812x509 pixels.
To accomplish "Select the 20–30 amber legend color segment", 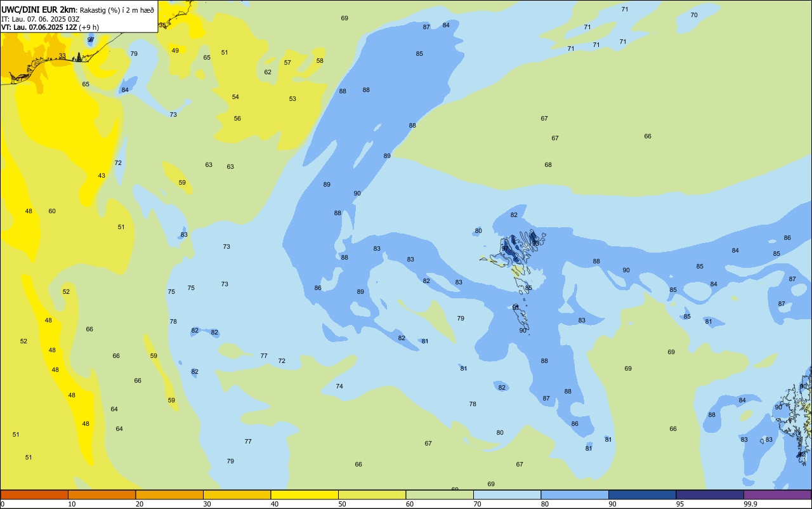I will pos(169,494).
